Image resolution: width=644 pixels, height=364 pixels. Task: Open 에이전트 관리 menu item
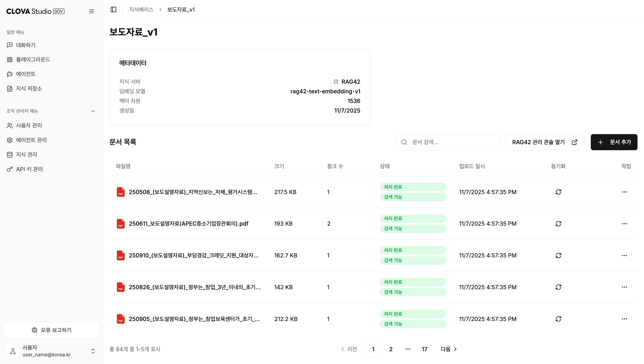point(31,140)
